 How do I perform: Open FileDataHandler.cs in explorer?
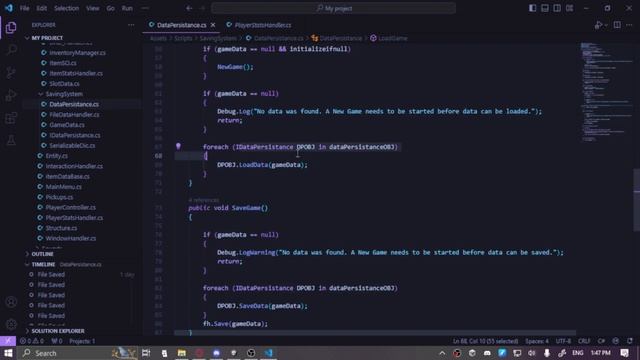coord(74,115)
